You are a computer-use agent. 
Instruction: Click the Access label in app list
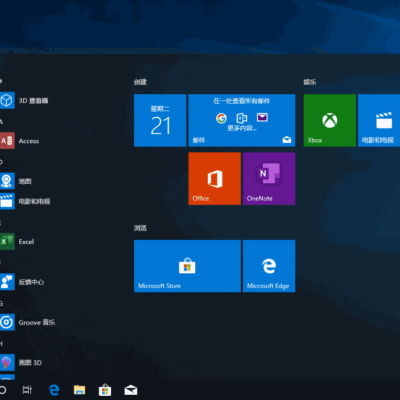29,141
